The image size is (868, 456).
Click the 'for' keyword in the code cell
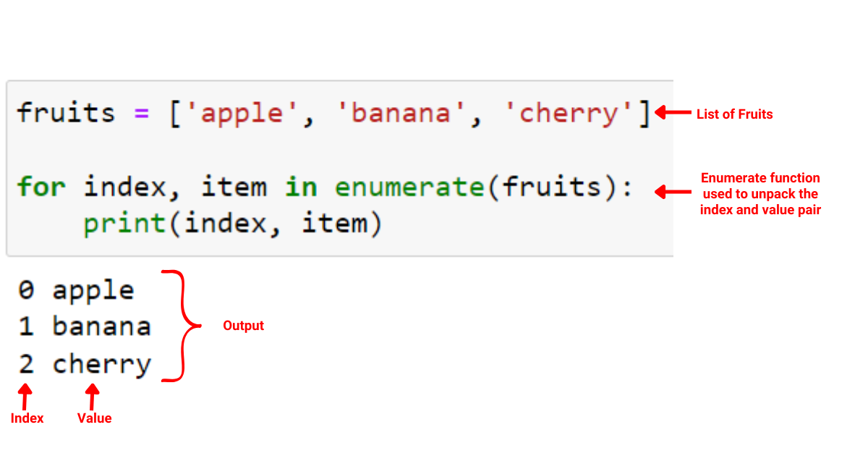41,187
